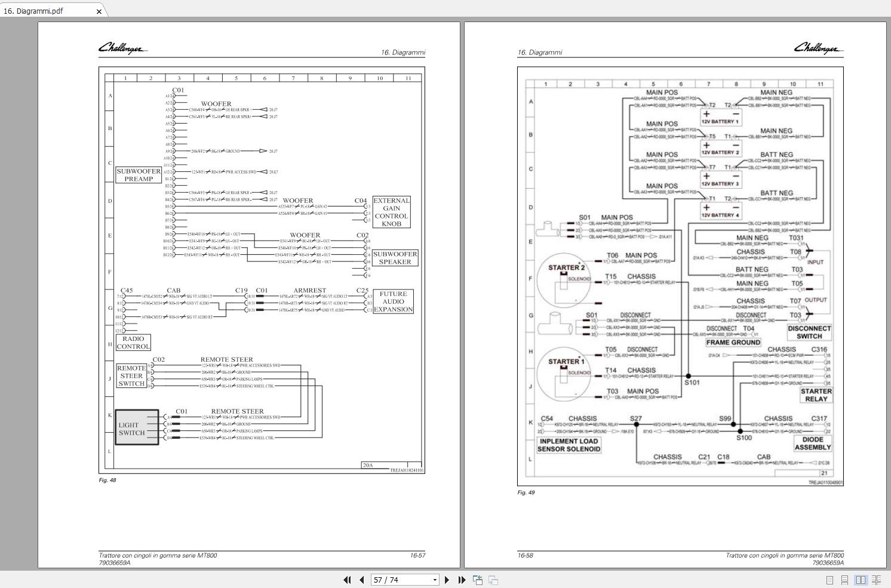
Task: Enable continuous single page scrolling
Action: (844, 580)
